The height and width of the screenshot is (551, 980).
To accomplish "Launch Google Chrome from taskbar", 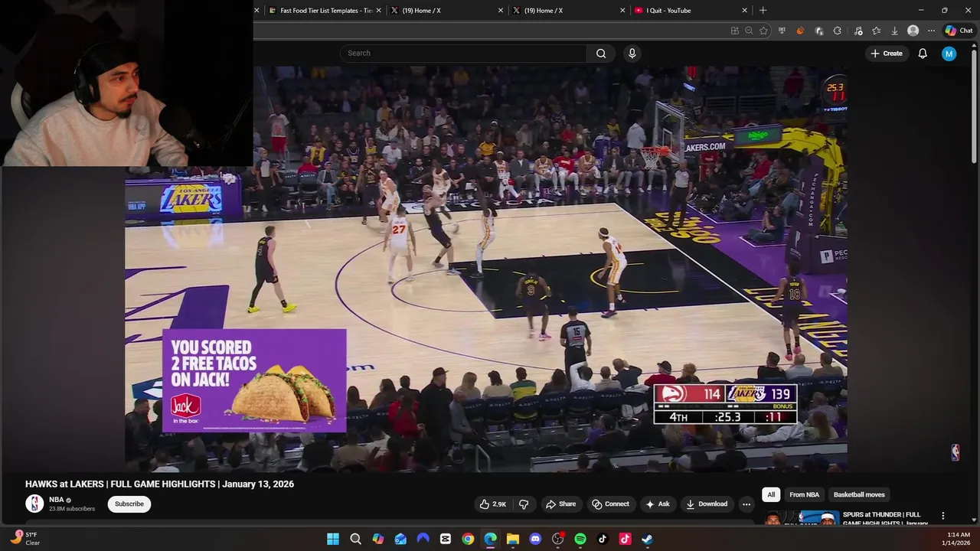I will pos(468,539).
